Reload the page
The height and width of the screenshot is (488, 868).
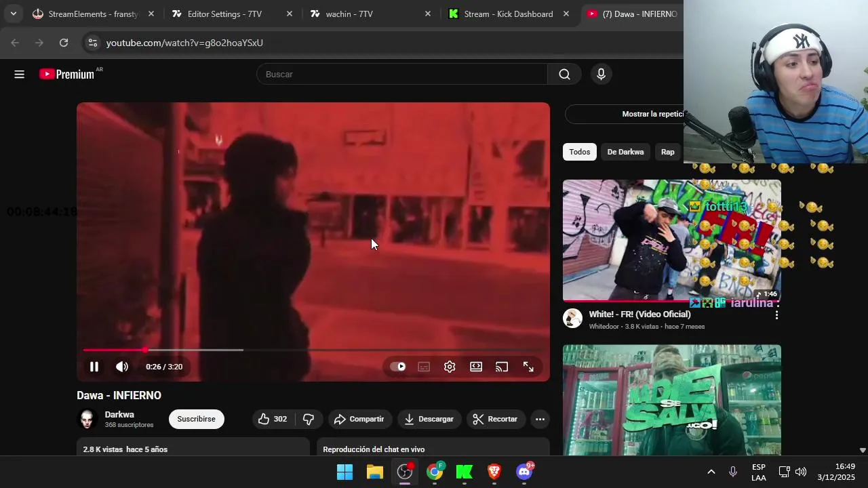tap(64, 43)
